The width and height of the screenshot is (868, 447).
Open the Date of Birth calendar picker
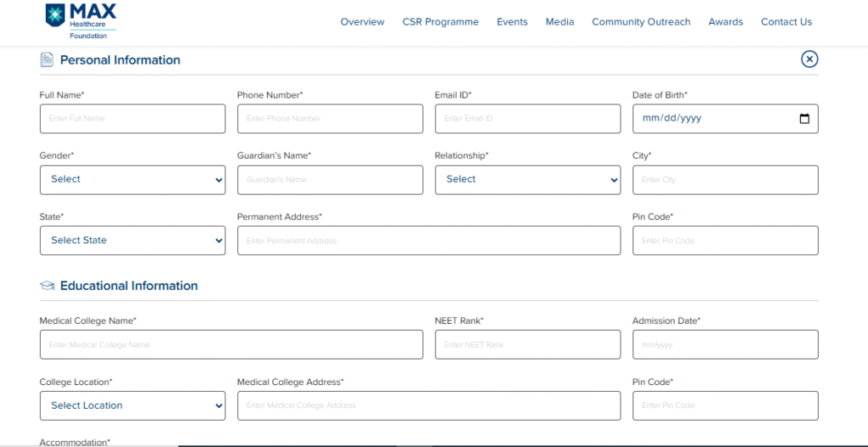[x=804, y=119]
